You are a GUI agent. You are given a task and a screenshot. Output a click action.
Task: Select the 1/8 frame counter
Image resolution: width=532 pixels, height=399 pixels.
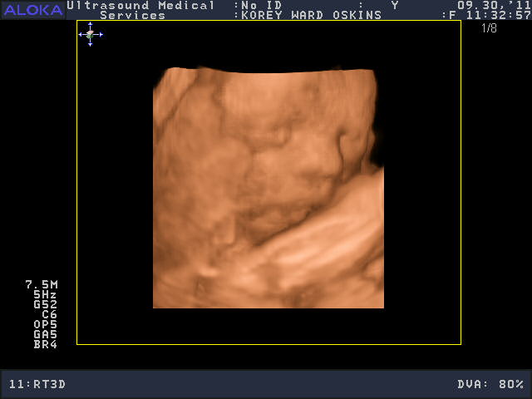490,28
